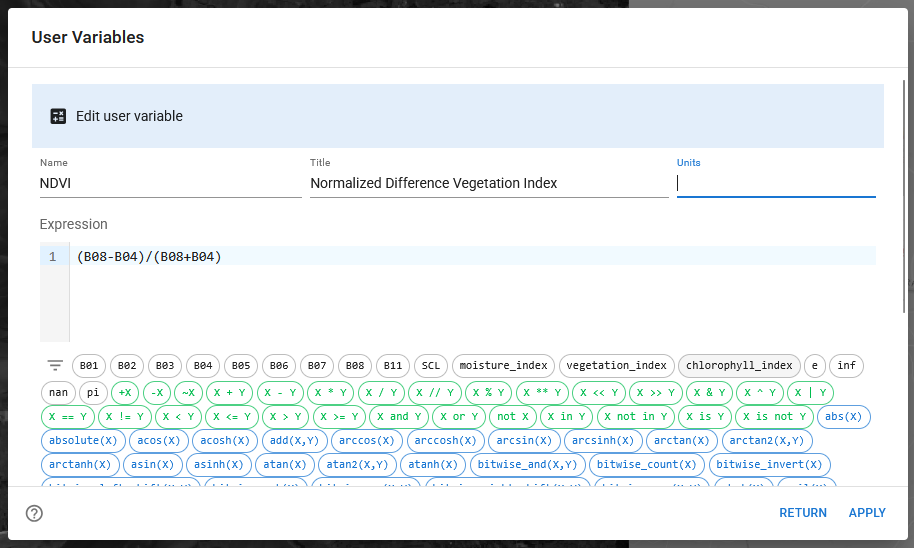Insert band B05 chip
This screenshot has height=548, width=914.
tap(241, 366)
